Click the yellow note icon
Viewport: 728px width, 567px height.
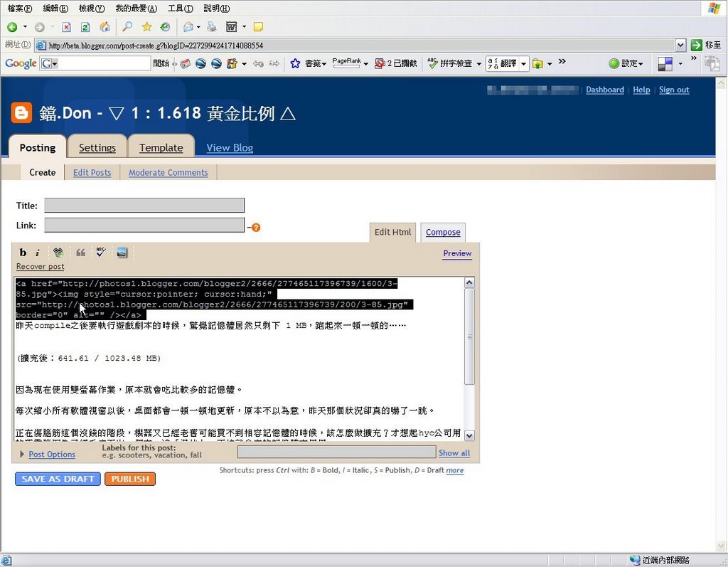(x=259, y=27)
